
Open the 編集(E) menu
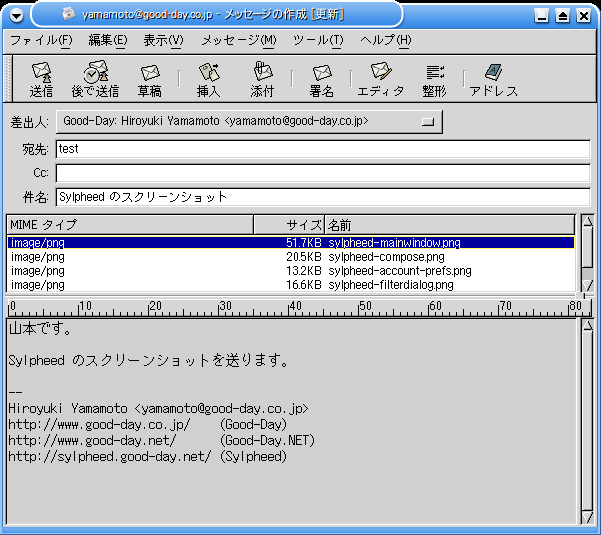pyautogui.click(x=108, y=40)
